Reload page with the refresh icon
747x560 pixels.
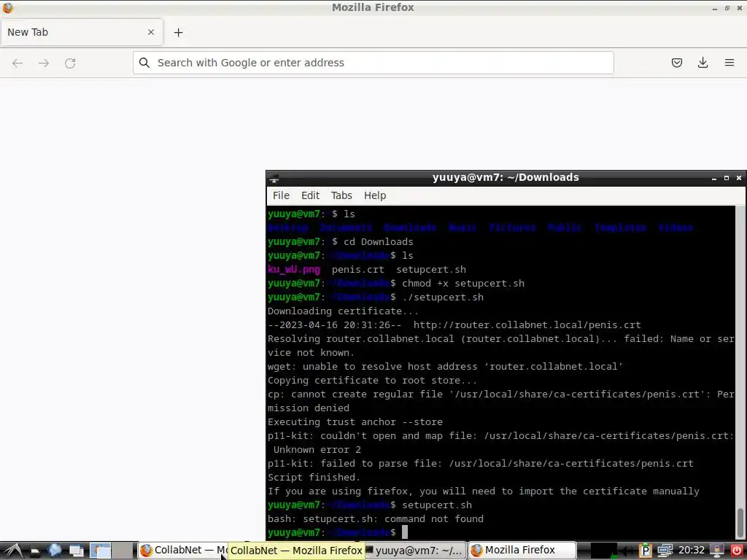[x=70, y=63]
